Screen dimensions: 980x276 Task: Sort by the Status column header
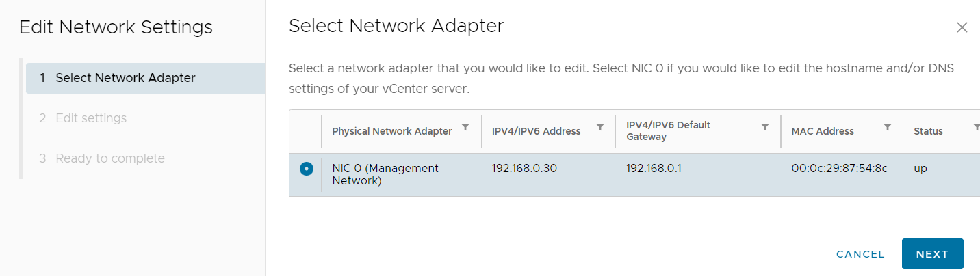928,131
